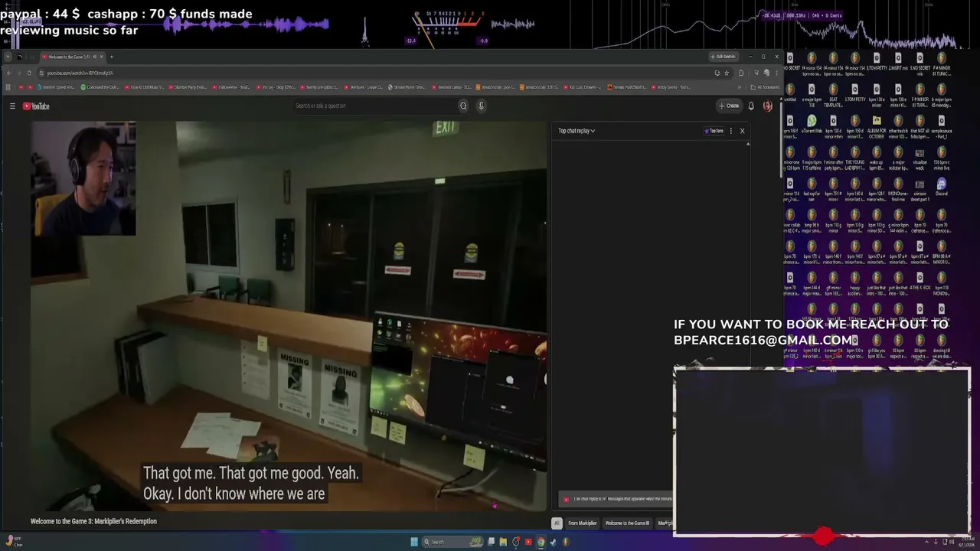Select the From Markiplier filter chip
This screenshot has width=980, height=551.
click(582, 523)
